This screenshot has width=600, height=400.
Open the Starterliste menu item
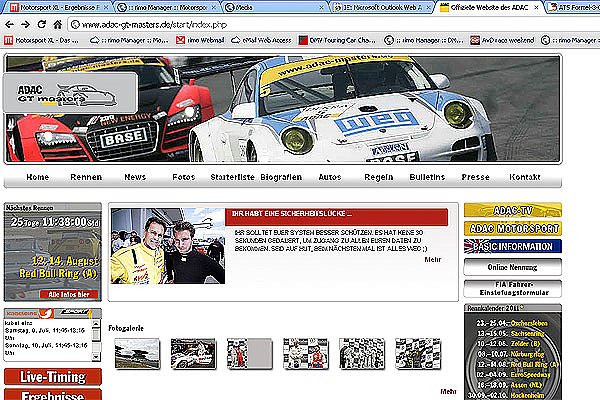pos(232,177)
